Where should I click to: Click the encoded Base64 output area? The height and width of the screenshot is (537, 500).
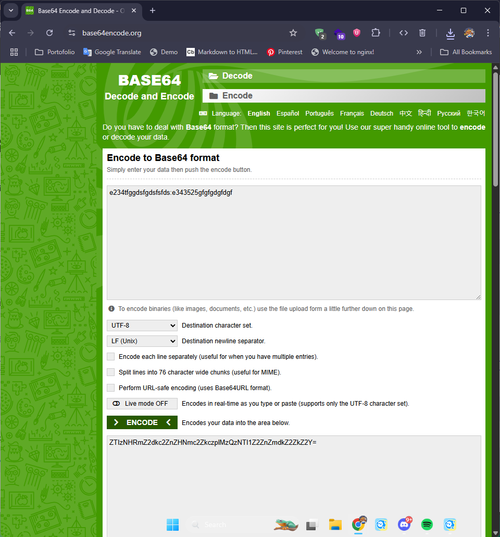[x=294, y=486]
